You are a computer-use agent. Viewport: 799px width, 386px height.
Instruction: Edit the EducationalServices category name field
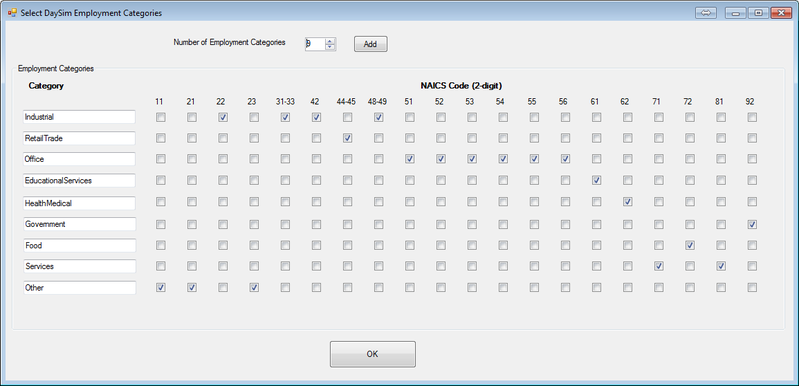point(79,180)
